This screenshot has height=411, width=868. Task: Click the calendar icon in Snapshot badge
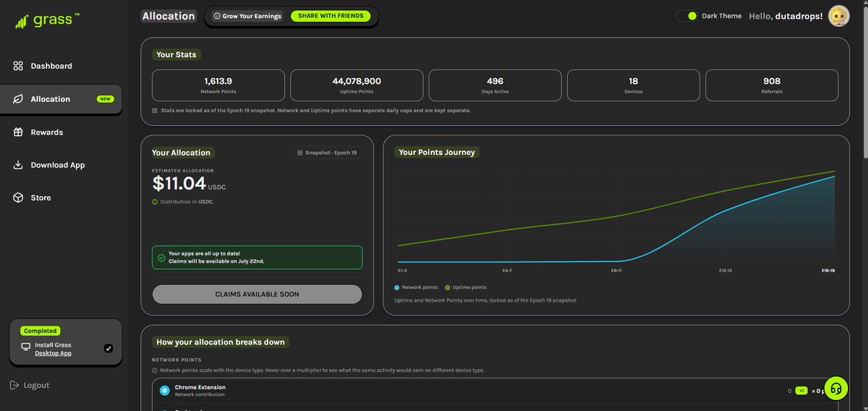[300, 153]
